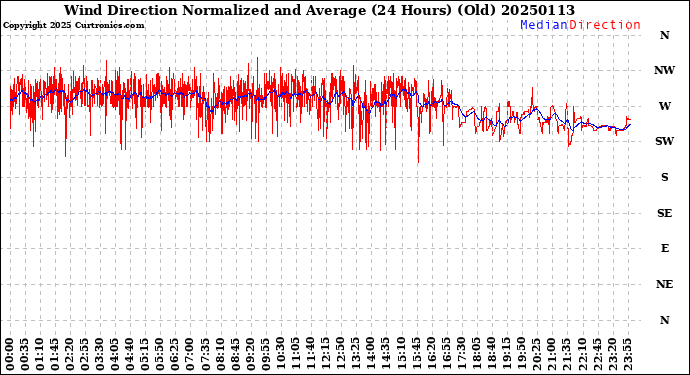This screenshot has width=690, height=375.
Task: Click the bottom N label on the axis
Action: [x=664, y=320]
